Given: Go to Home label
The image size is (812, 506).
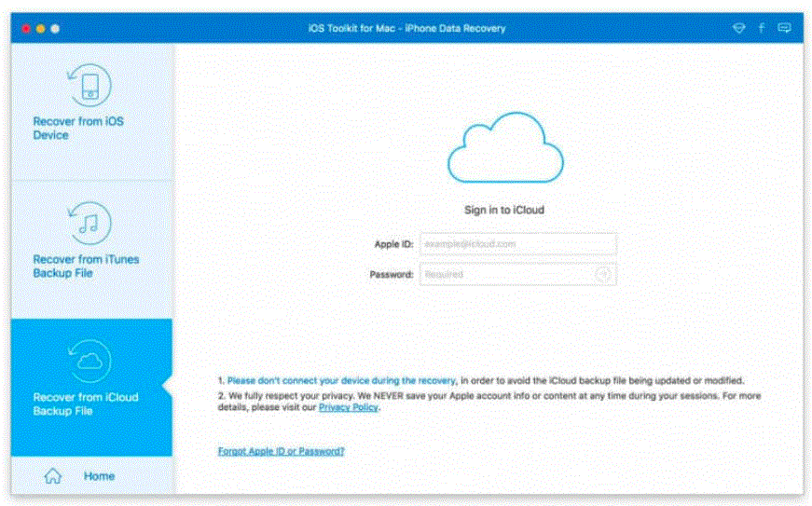Looking at the screenshot, I should click(x=99, y=476).
